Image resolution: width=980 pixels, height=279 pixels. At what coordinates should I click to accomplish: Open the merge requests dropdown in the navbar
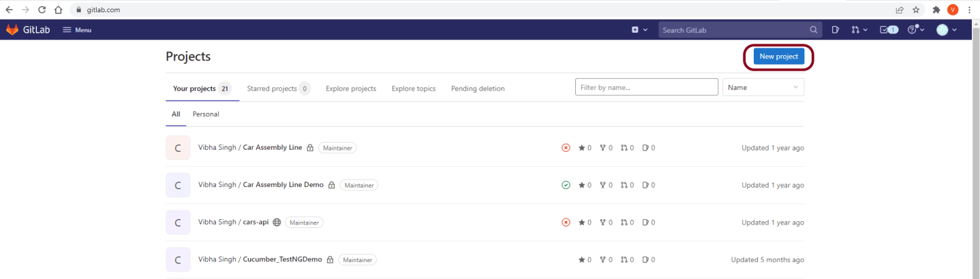(859, 30)
